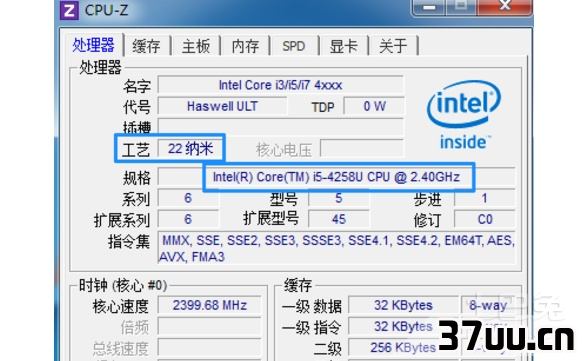
Task: Switch to the 缓存 tab
Action: (146, 46)
